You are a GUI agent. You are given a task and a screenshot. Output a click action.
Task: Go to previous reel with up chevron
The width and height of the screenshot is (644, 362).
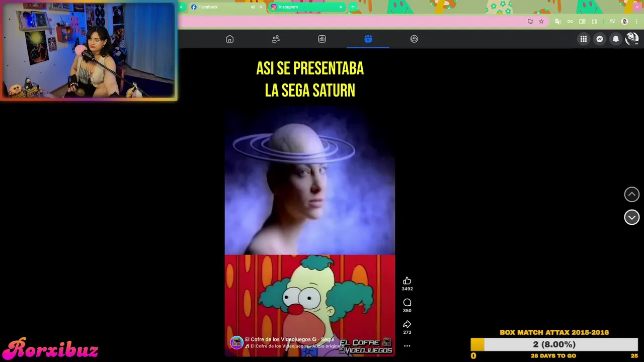pyautogui.click(x=632, y=194)
